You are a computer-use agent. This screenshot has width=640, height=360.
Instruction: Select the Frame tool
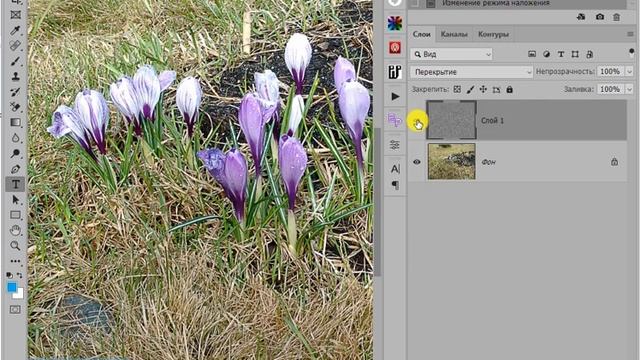click(16, 15)
